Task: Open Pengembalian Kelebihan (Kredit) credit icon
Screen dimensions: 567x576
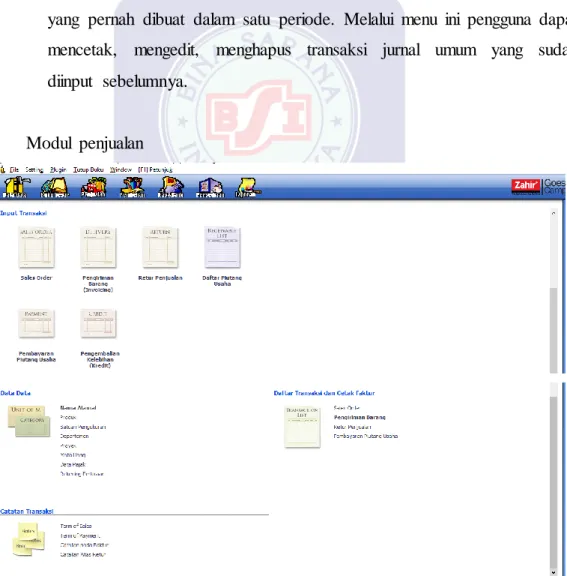Action: point(98,323)
